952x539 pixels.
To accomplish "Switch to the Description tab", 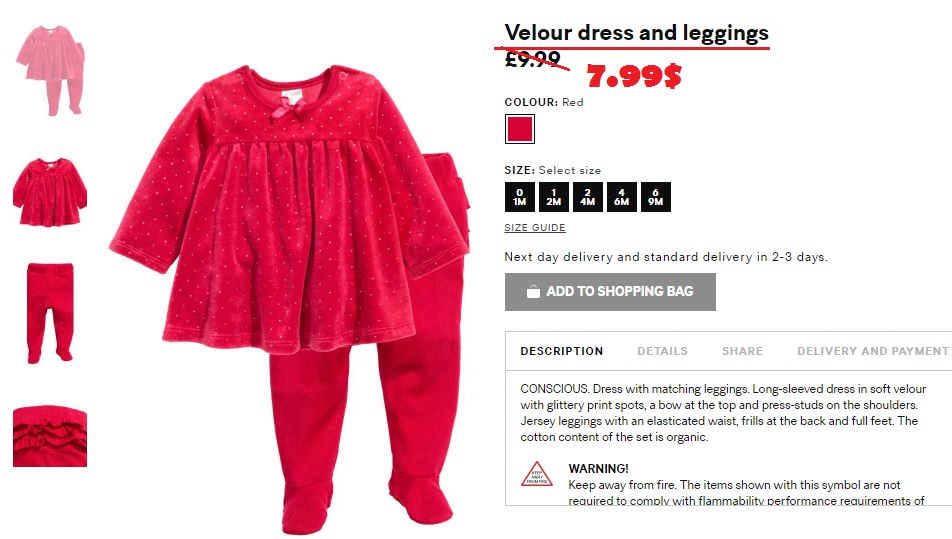I will [562, 351].
